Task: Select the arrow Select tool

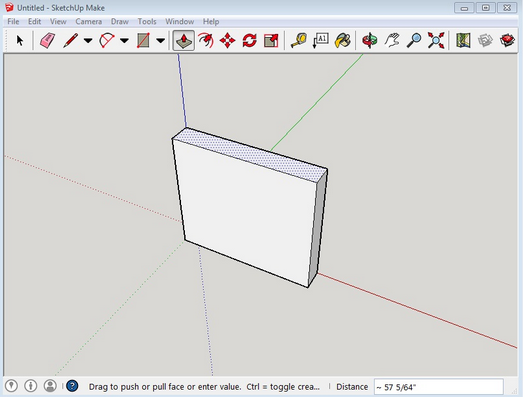Action: (20, 41)
